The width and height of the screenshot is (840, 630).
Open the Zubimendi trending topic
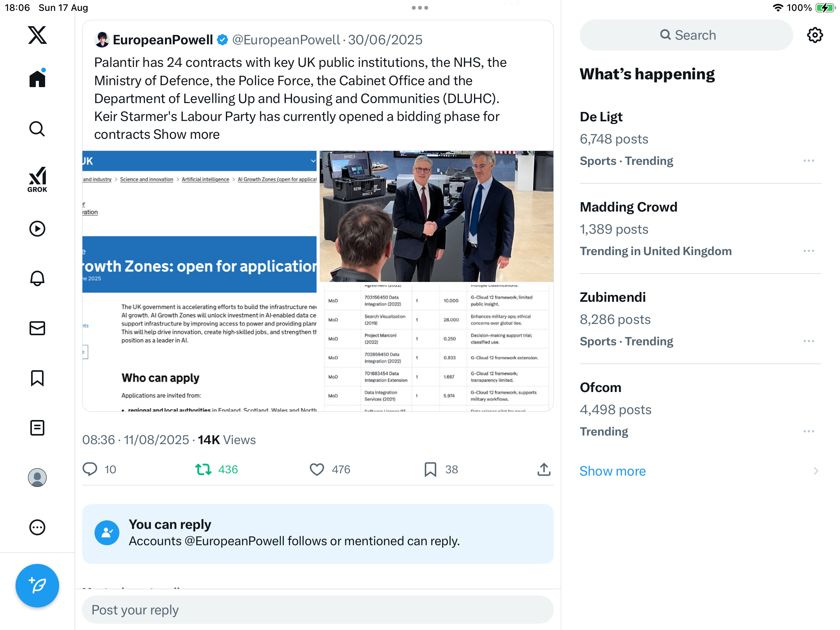[x=612, y=297]
